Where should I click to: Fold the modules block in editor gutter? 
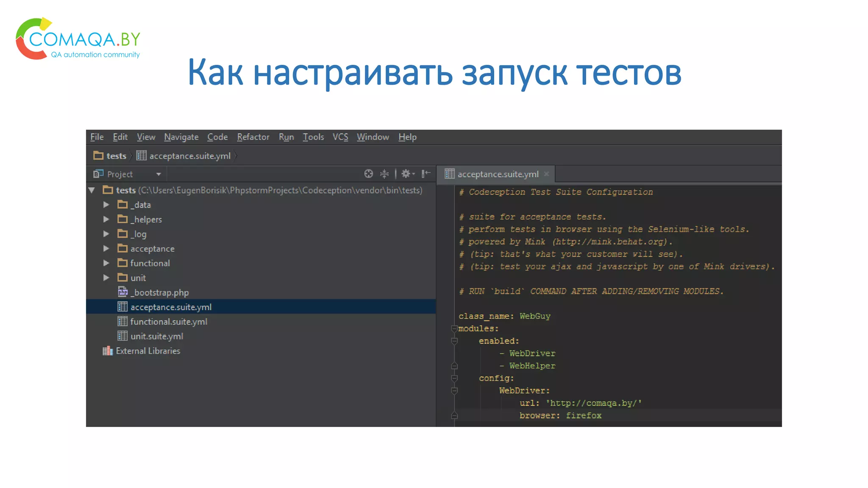(454, 329)
